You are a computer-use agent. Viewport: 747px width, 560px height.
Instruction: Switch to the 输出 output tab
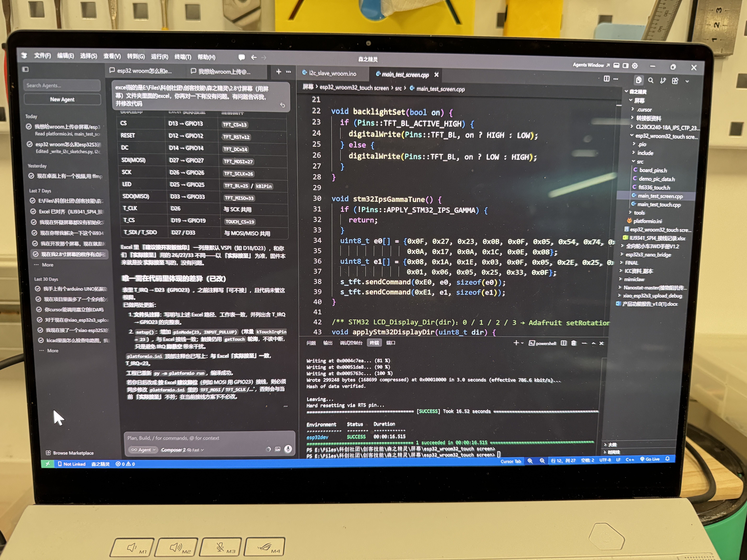(328, 343)
